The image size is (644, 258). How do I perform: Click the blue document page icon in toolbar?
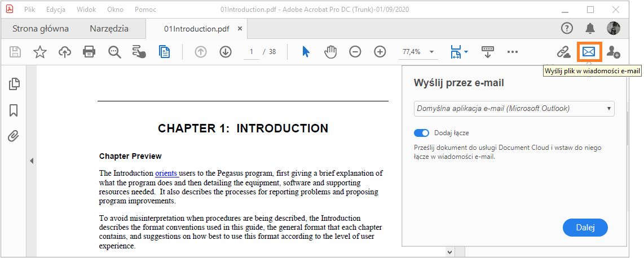(x=165, y=52)
